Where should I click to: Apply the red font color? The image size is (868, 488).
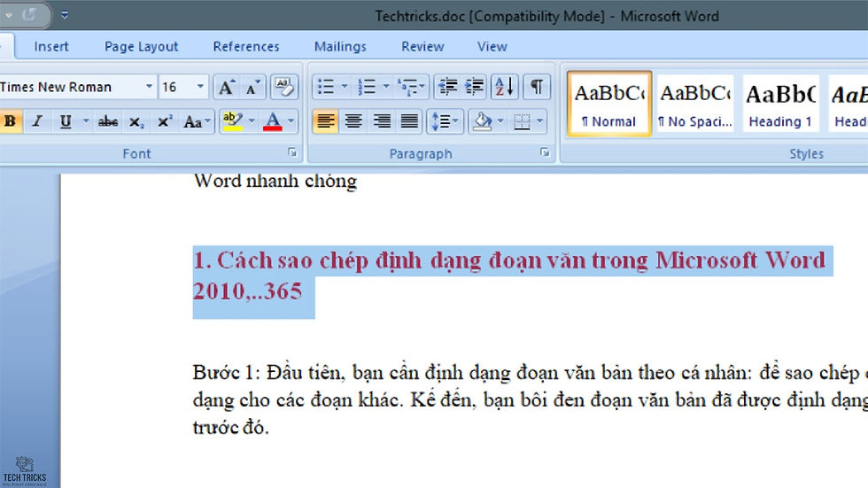coord(273,121)
